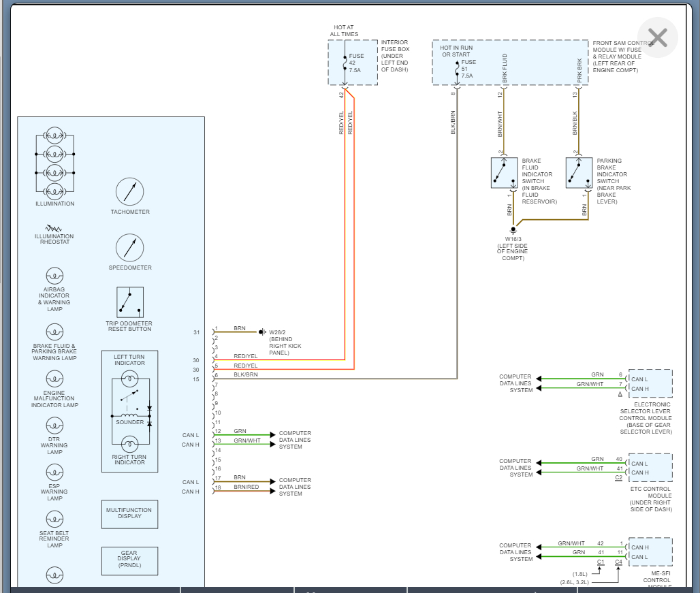The height and width of the screenshot is (593, 700).
Task: Click the Illumination Rheostat resistor symbol
Action: [x=54, y=229]
